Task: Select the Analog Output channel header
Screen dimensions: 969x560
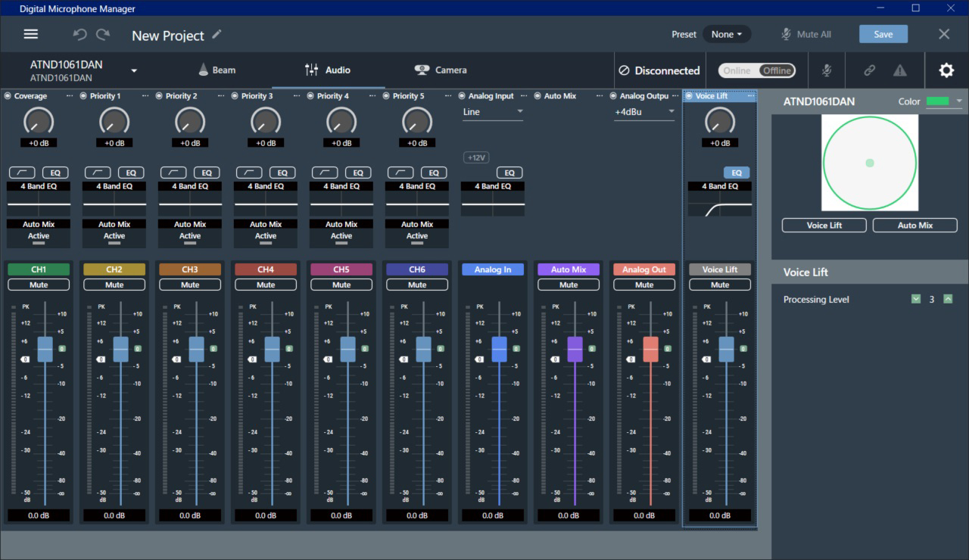Action: tap(644, 96)
